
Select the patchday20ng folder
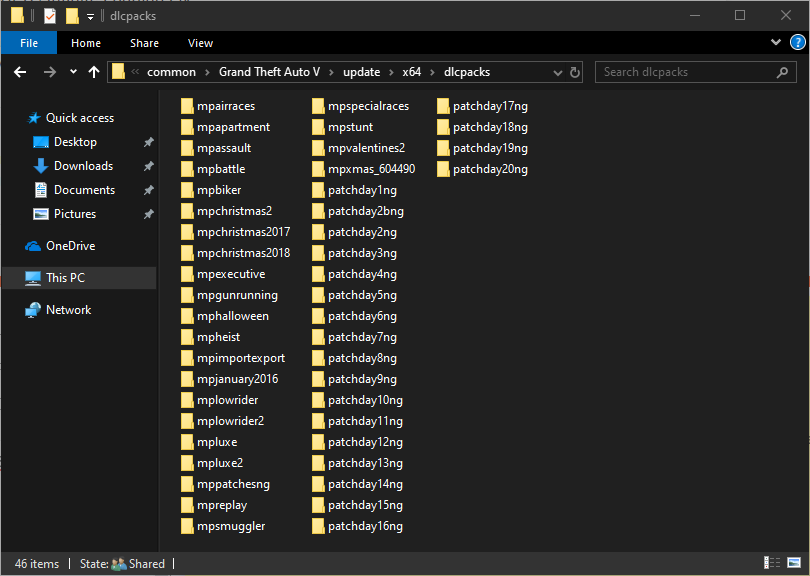coord(489,169)
